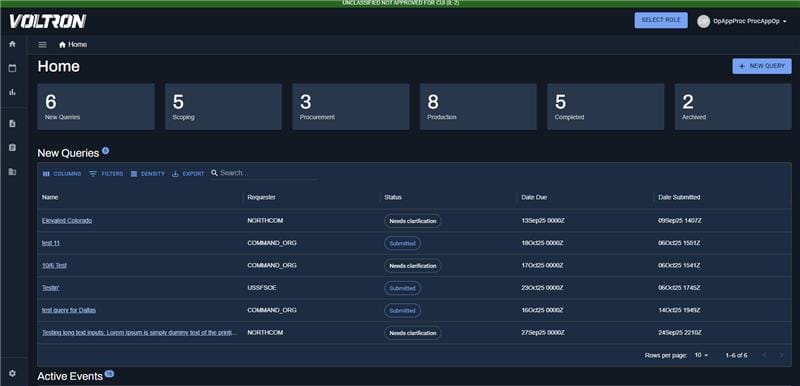Image resolution: width=800 pixels, height=386 pixels.
Task: Click the EXPORT button
Action: [188, 174]
